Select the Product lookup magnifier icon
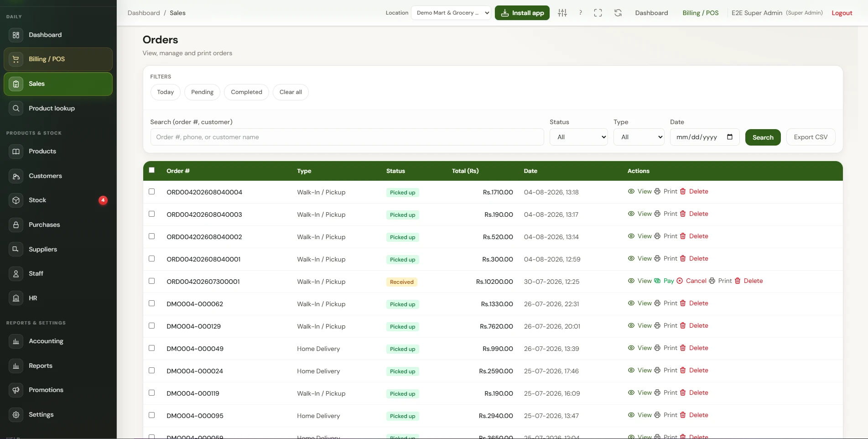The width and height of the screenshot is (868, 439). click(16, 108)
